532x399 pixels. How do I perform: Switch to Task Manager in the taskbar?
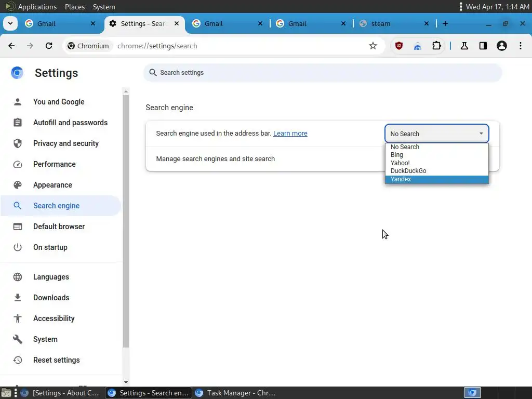[236, 393]
